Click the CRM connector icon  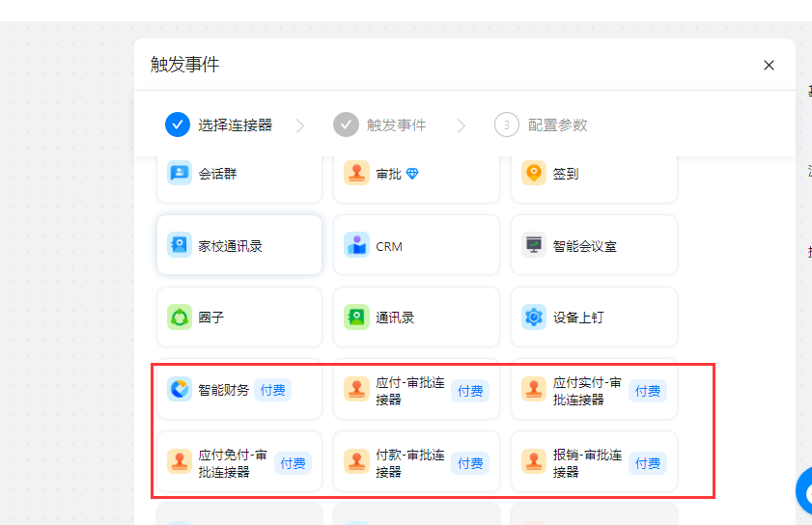click(x=356, y=245)
